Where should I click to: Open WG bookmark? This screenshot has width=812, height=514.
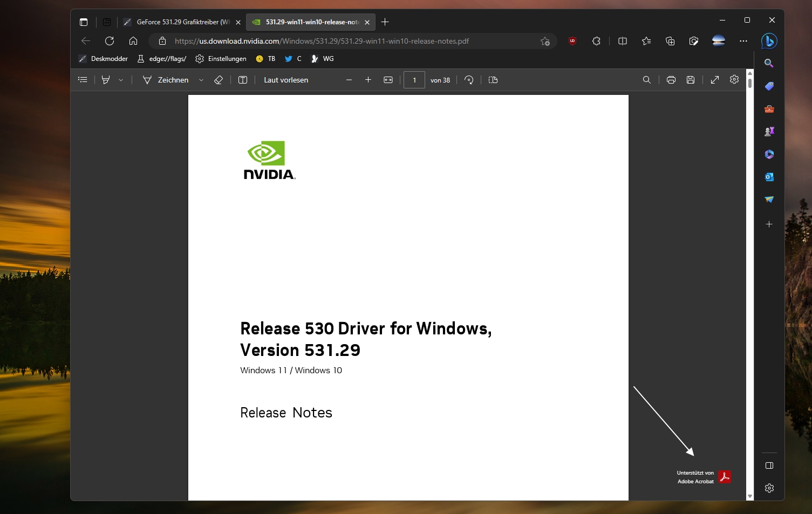coord(323,59)
